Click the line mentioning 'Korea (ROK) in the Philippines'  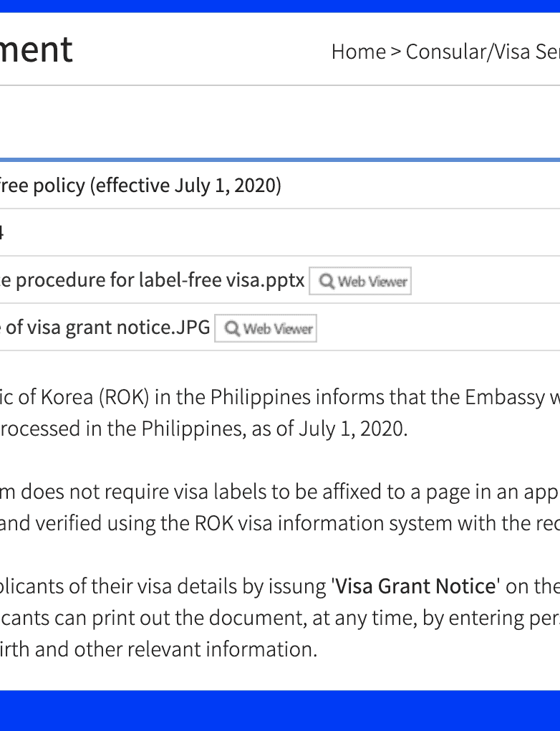click(x=279, y=397)
